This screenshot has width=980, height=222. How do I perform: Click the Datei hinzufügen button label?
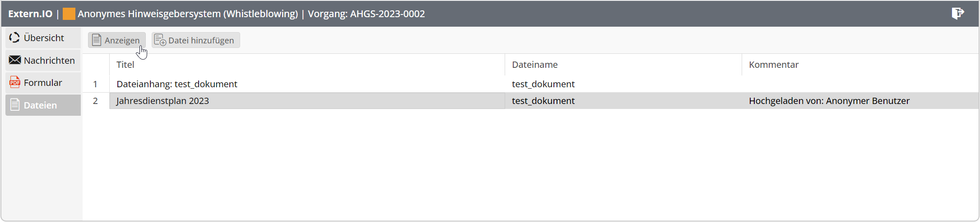point(201,40)
